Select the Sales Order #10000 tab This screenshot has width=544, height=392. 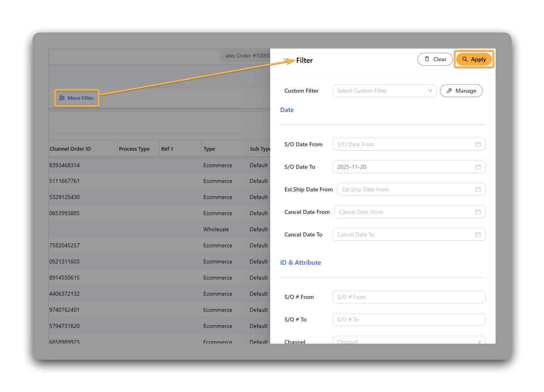[246, 56]
